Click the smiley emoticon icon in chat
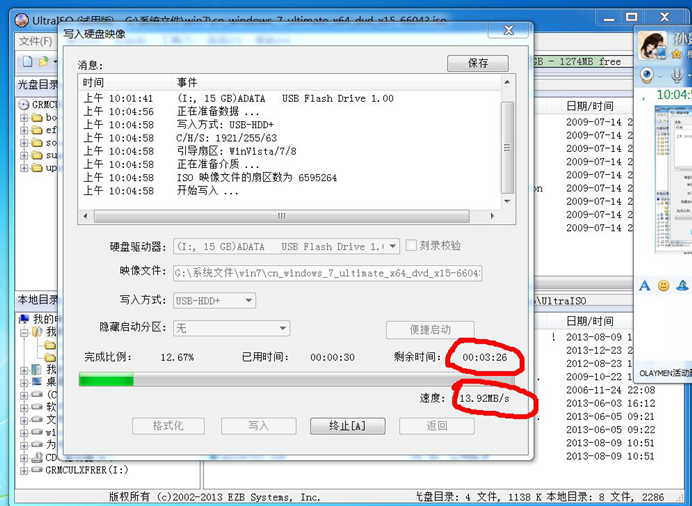This screenshot has height=506, width=692. coord(663,285)
